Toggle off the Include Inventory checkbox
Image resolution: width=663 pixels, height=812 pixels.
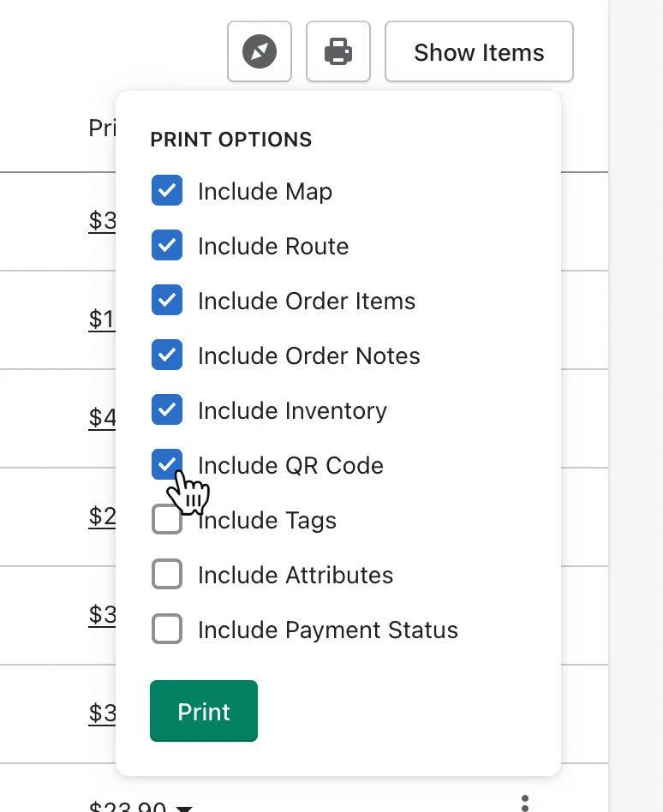[x=167, y=409]
